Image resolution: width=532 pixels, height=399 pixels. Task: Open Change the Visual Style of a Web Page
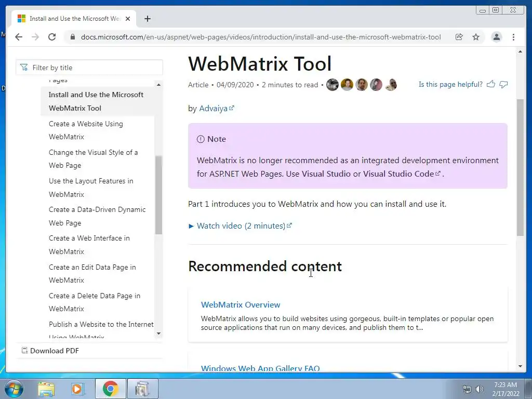[x=94, y=159]
